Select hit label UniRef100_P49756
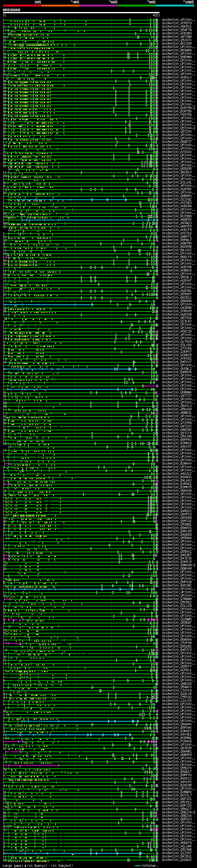The height and width of the screenshot is (868, 197). [x=177, y=115]
